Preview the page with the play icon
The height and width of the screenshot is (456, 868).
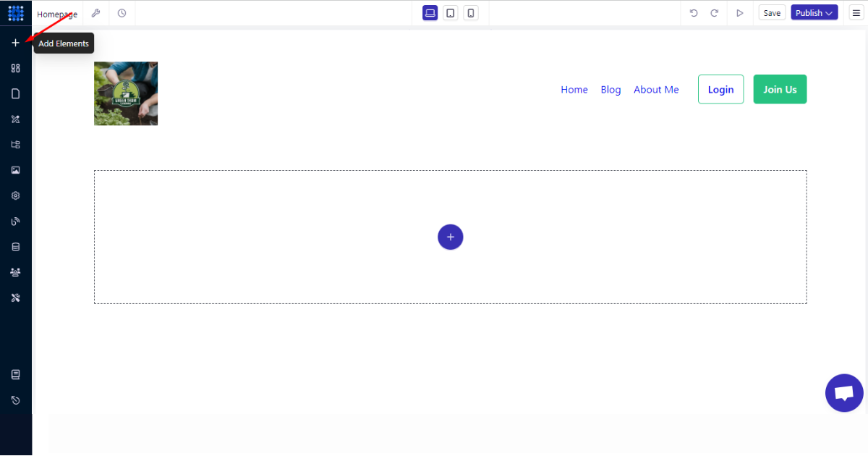coord(740,13)
